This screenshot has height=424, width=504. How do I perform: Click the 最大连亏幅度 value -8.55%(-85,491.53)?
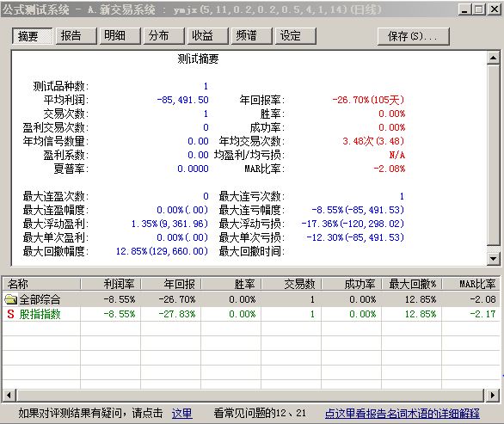(x=358, y=210)
